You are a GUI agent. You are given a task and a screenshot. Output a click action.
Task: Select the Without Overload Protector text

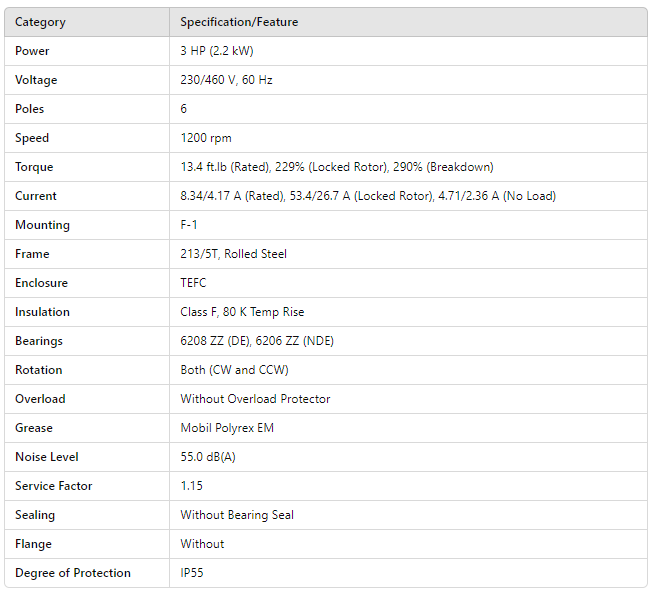pyautogui.click(x=255, y=399)
